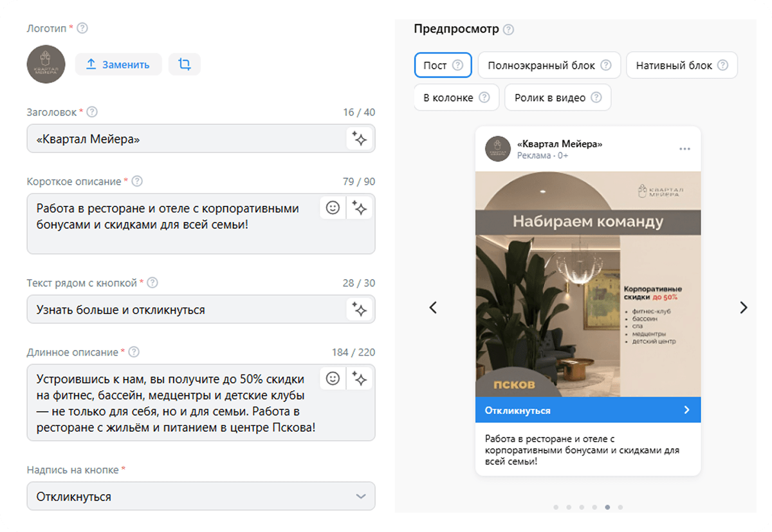This screenshot has width=772, height=532.
Task: Click the Заголовок input field
Action: click(201, 138)
